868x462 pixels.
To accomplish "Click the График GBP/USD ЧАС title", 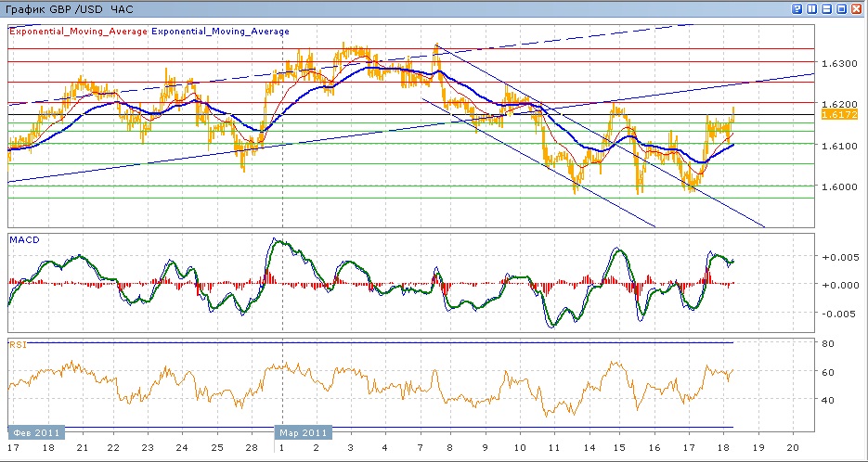I will (70, 9).
